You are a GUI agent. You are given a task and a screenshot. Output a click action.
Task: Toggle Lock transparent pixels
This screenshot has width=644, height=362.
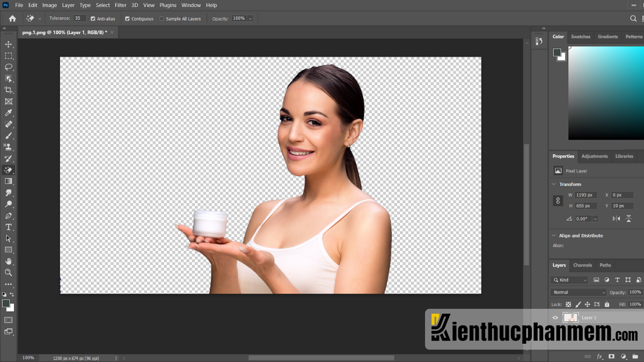click(x=568, y=304)
